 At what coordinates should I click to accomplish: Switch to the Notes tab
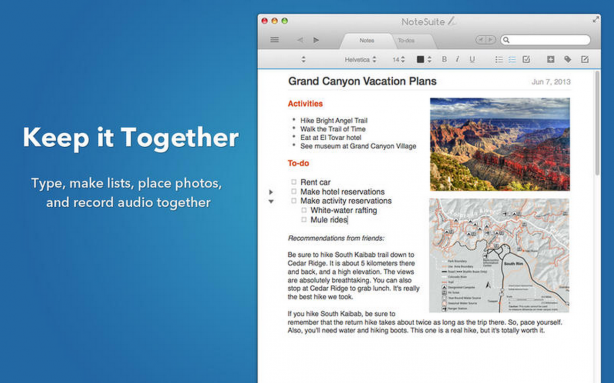click(367, 40)
